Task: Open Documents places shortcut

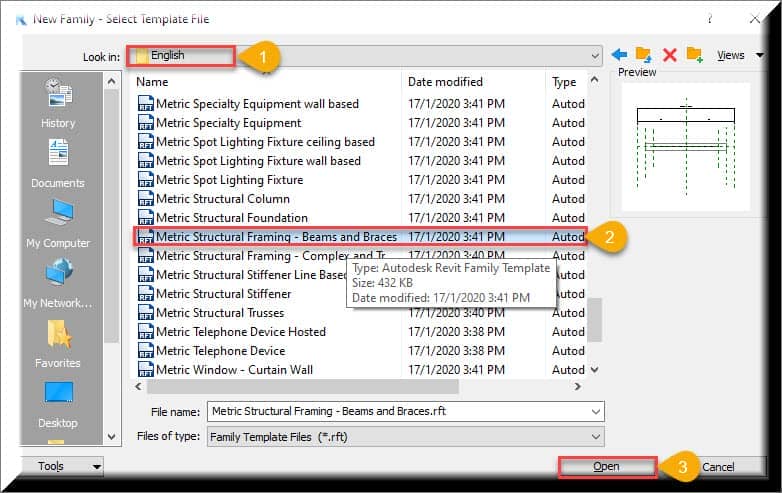Action: [x=58, y=164]
